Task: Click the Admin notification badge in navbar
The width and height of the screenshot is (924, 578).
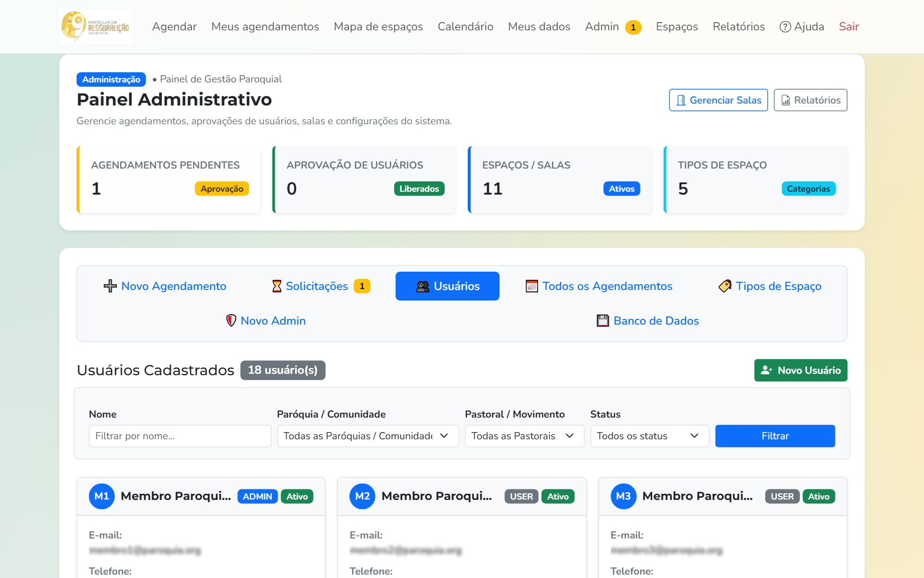Action: coord(633,27)
